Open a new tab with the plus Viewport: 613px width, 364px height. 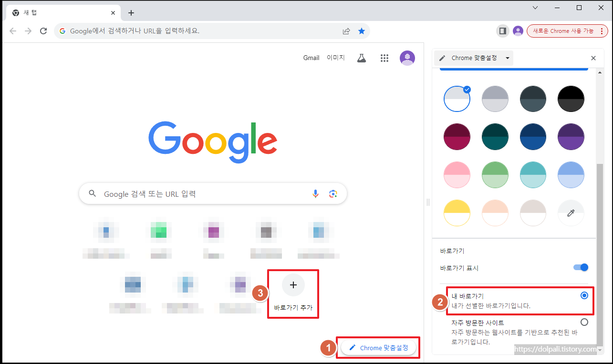(x=131, y=12)
